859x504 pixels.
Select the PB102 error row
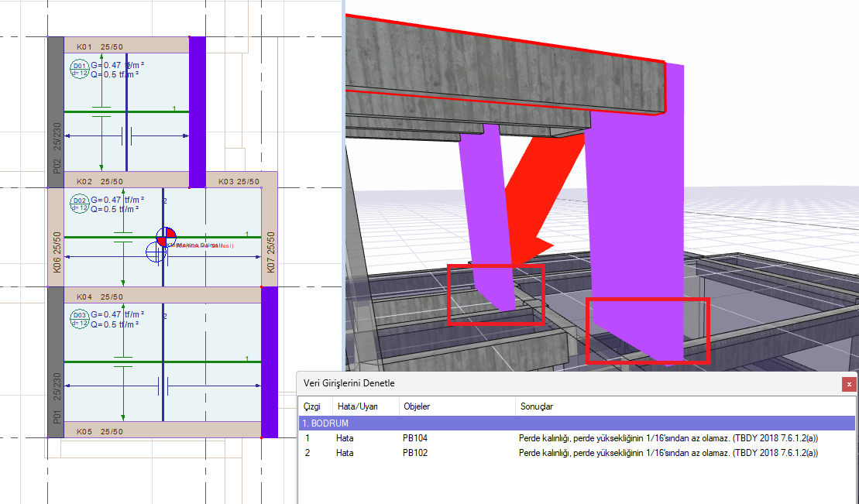(x=577, y=453)
